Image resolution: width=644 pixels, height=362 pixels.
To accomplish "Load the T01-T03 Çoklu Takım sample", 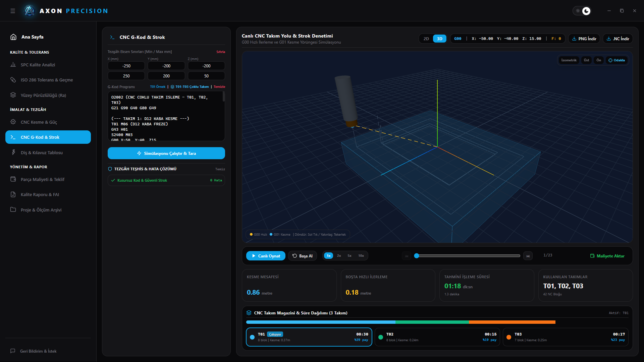I will tap(190, 87).
